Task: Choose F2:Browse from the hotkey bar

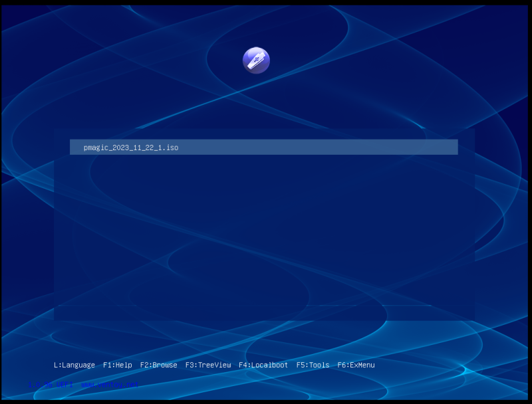Action: [x=158, y=365]
